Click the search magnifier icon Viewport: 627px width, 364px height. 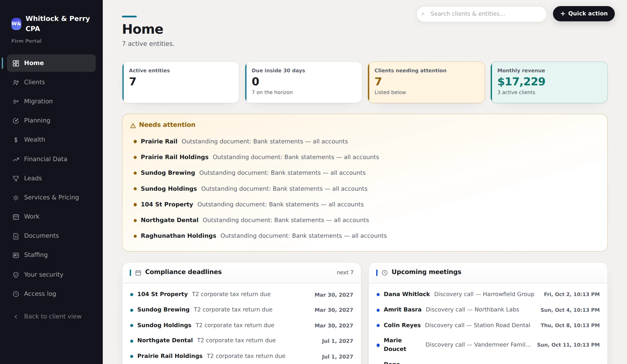pyautogui.click(x=423, y=14)
